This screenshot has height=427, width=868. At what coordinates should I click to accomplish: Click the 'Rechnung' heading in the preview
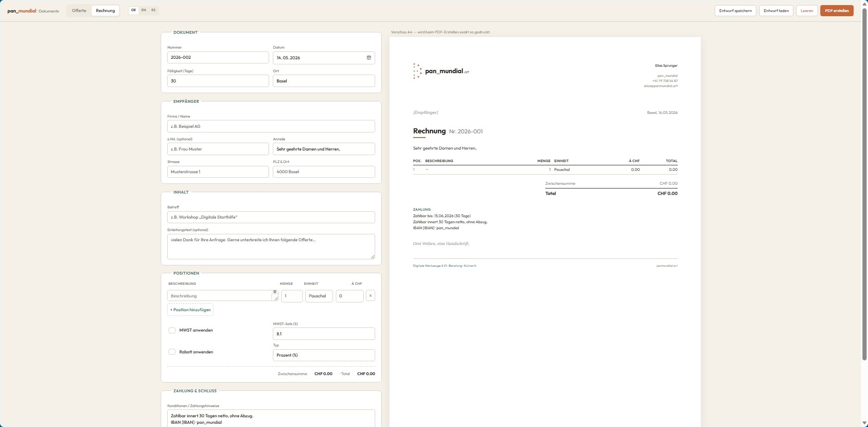coord(429,131)
